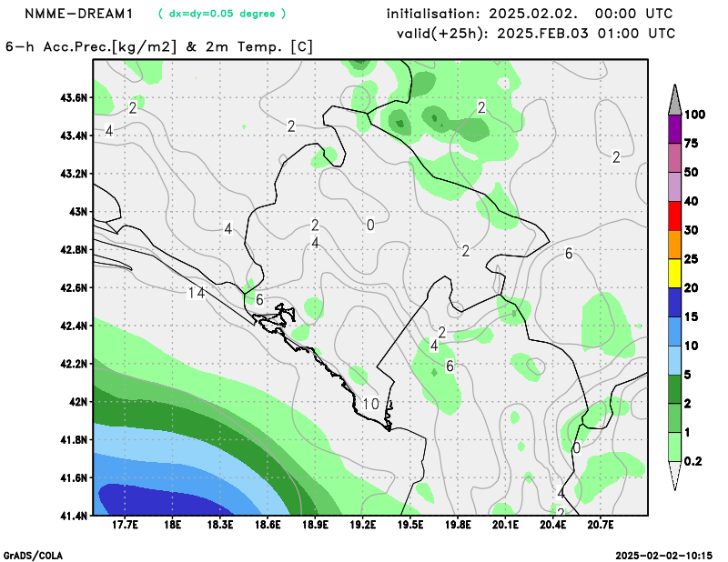The image size is (728, 562).
Task: Click the 100 value on the colorbar
Action: tap(694, 115)
